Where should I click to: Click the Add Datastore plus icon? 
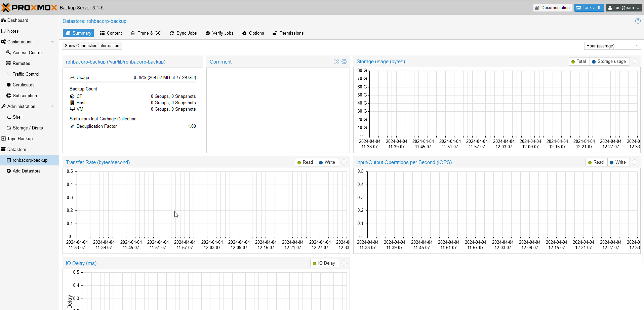point(9,171)
